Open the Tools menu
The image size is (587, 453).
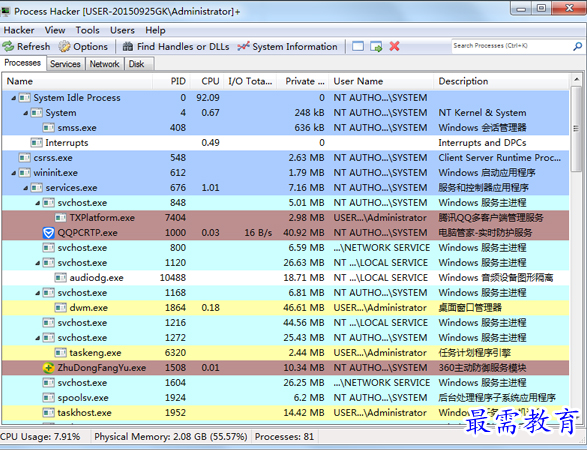click(88, 30)
